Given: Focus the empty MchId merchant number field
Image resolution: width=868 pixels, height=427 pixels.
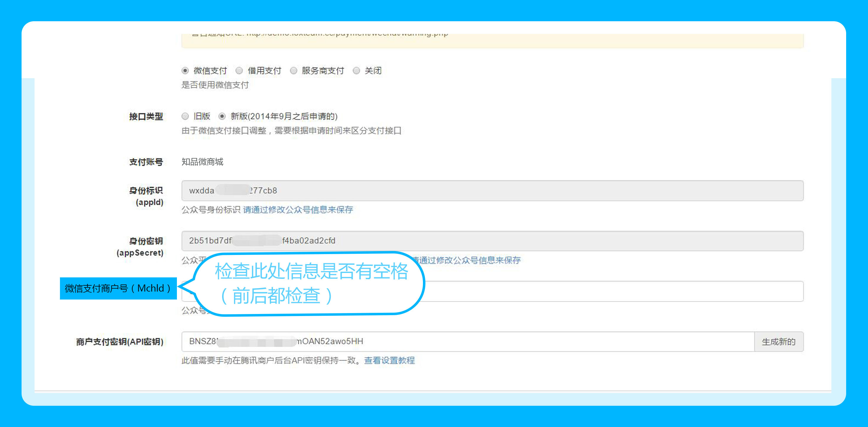Looking at the screenshot, I should click(x=607, y=291).
